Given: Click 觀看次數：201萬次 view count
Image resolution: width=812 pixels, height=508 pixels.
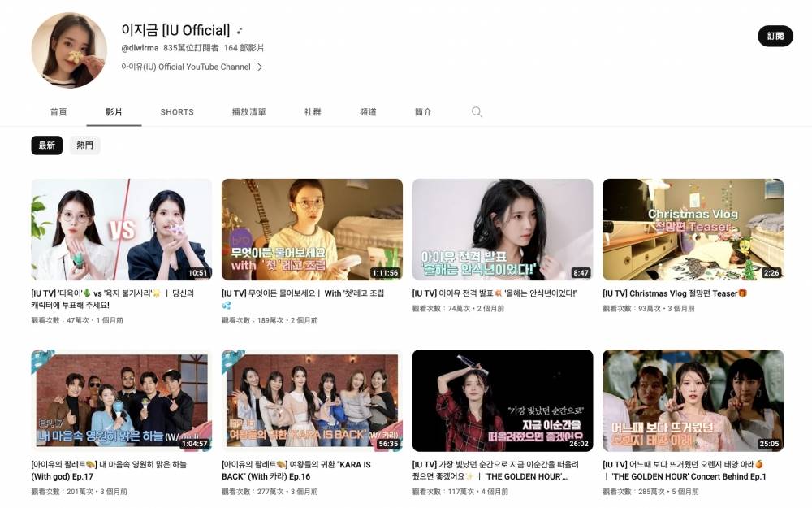Looking at the screenshot, I should [62, 492].
